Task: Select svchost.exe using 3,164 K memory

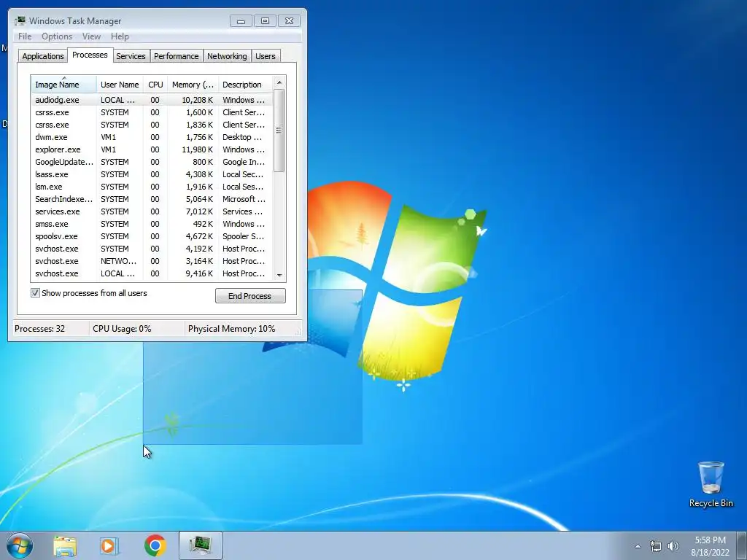Action: (152, 261)
